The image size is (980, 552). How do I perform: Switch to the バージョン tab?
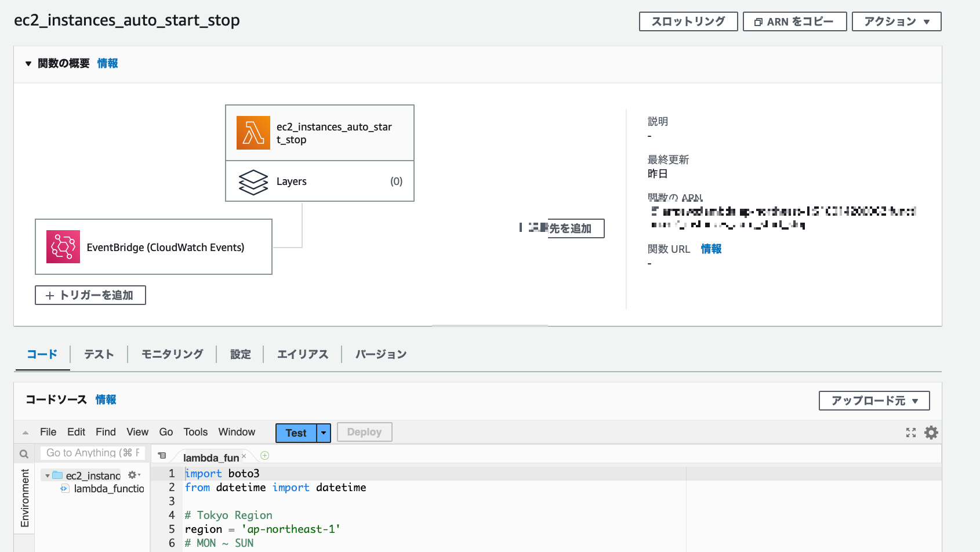[x=381, y=354]
